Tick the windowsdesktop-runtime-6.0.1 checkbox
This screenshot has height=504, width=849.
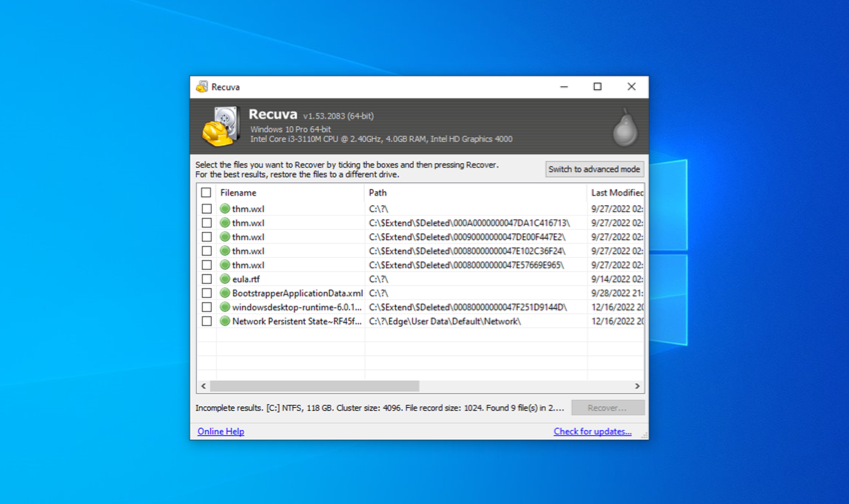coord(206,307)
